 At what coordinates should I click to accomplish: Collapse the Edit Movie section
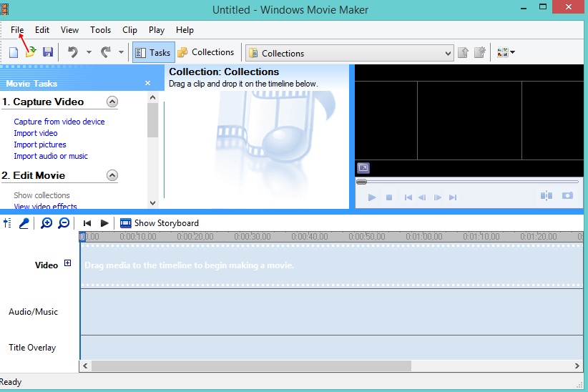click(x=112, y=175)
